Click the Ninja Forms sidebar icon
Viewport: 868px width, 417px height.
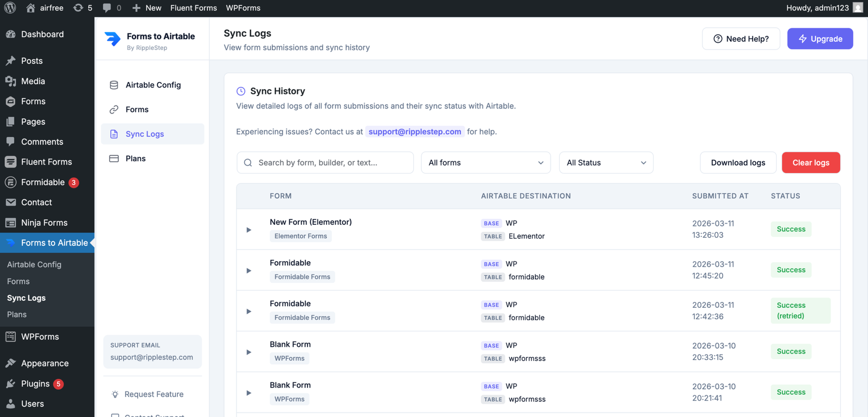coord(10,223)
